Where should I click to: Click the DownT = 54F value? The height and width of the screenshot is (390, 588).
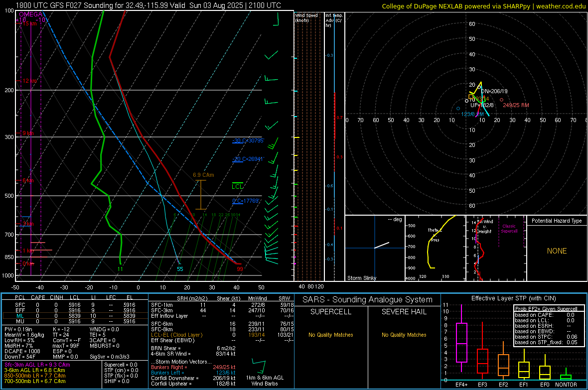pos(20,357)
